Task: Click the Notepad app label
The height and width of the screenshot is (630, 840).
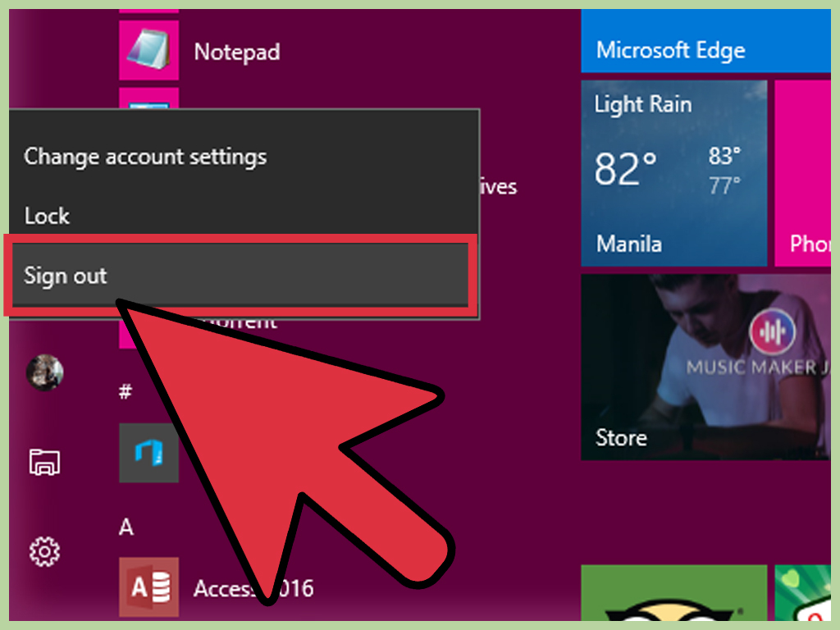Action: pos(237,52)
